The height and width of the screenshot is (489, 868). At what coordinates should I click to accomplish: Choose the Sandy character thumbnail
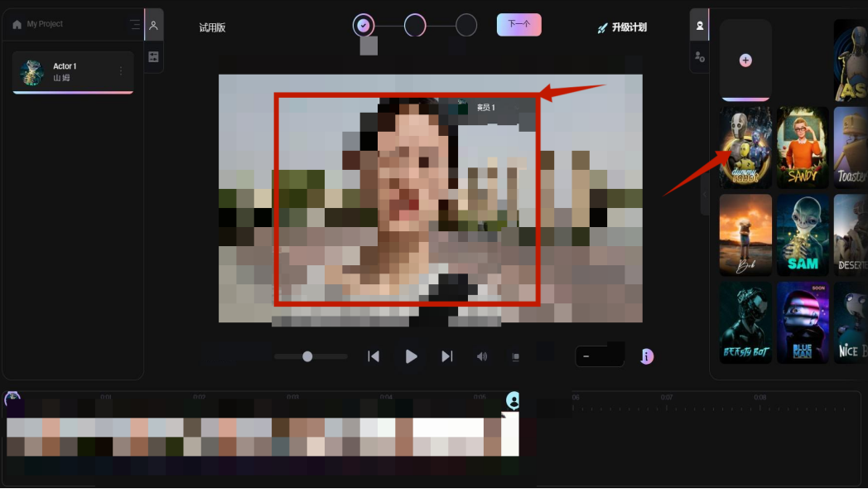pyautogui.click(x=803, y=148)
